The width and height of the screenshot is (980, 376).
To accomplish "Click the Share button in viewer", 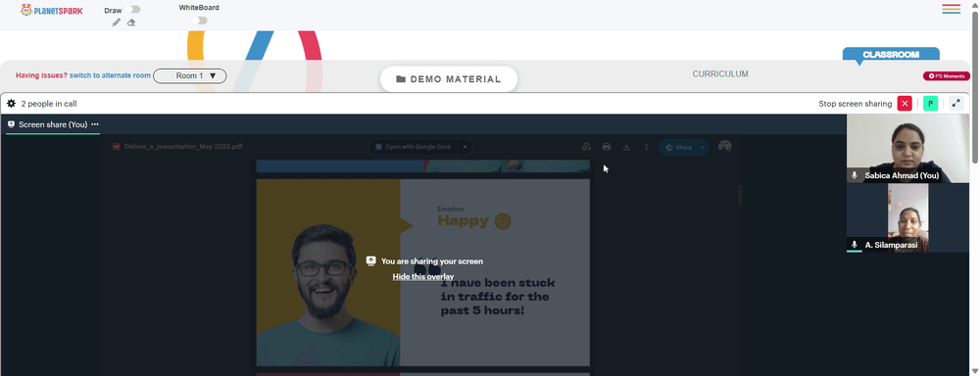I will [679, 148].
